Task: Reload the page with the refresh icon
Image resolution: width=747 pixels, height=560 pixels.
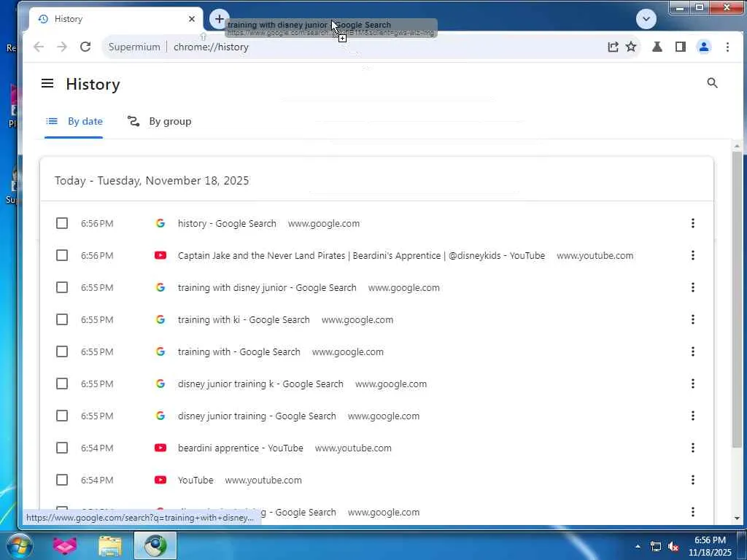Action: (85, 47)
